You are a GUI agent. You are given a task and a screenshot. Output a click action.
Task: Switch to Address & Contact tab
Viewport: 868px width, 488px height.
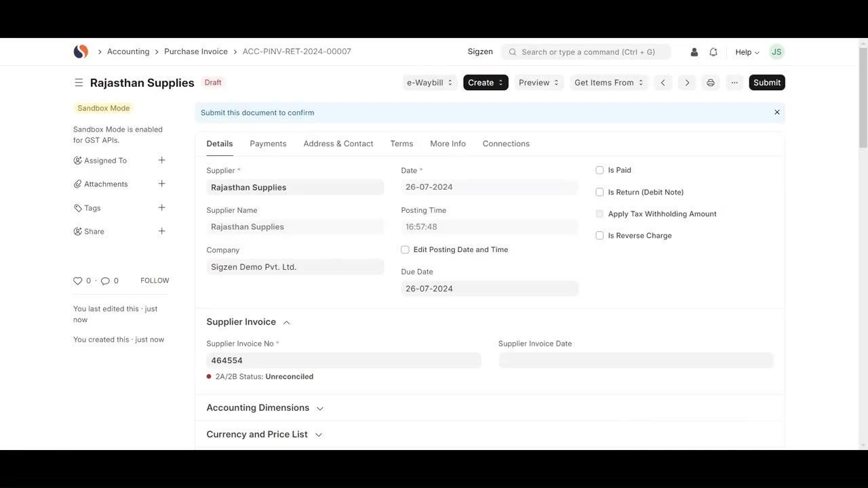tap(338, 144)
